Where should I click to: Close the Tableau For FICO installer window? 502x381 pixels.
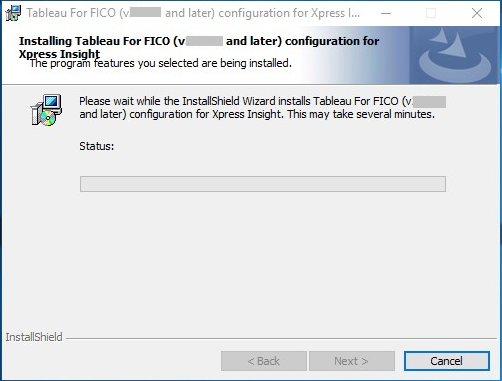(x=477, y=13)
